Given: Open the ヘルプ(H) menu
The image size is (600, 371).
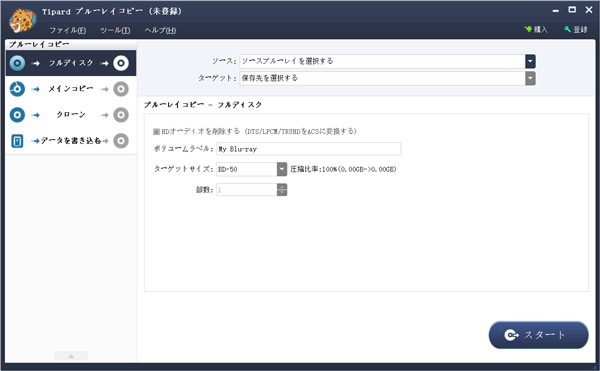Looking at the screenshot, I should point(160,30).
